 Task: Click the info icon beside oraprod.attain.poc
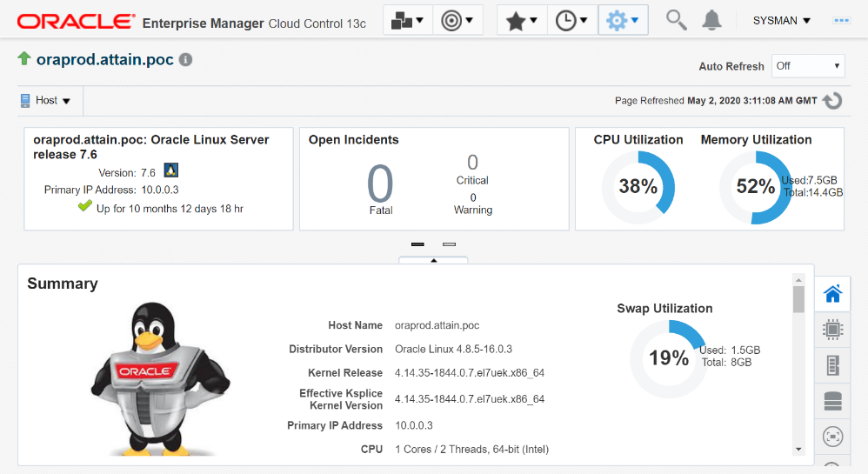[185, 60]
